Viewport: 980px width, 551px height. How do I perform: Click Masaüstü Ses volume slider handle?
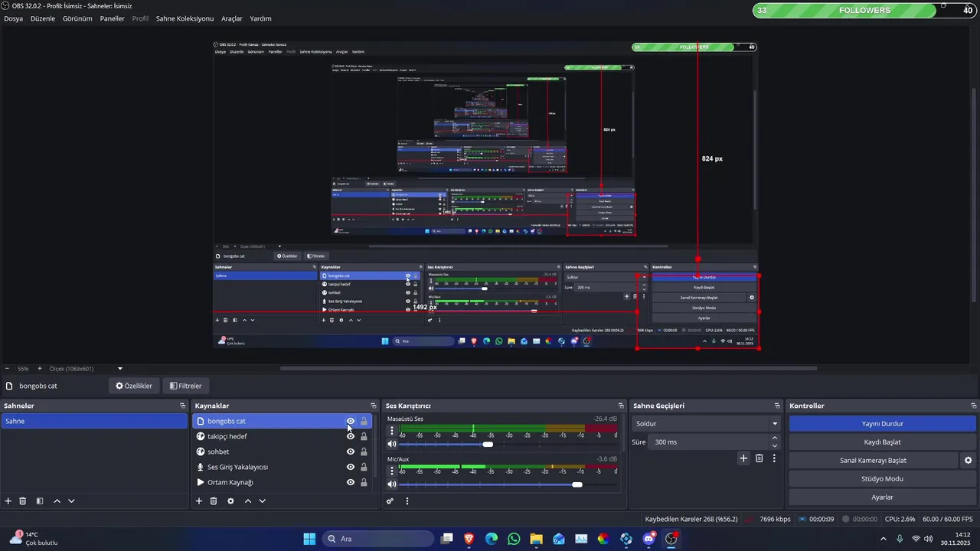(488, 444)
